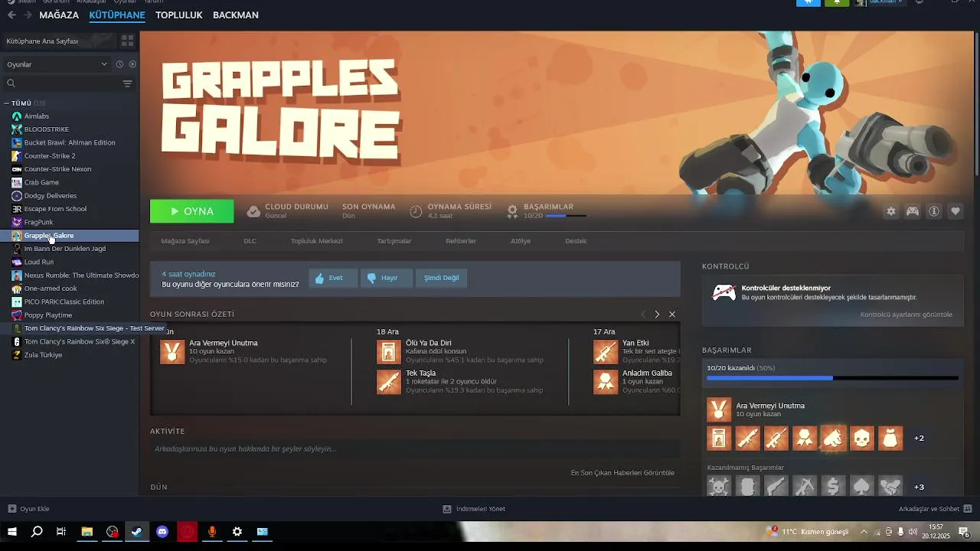Toggle ready-to-play filter icon
This screenshot has width=980, height=551.
132,64
